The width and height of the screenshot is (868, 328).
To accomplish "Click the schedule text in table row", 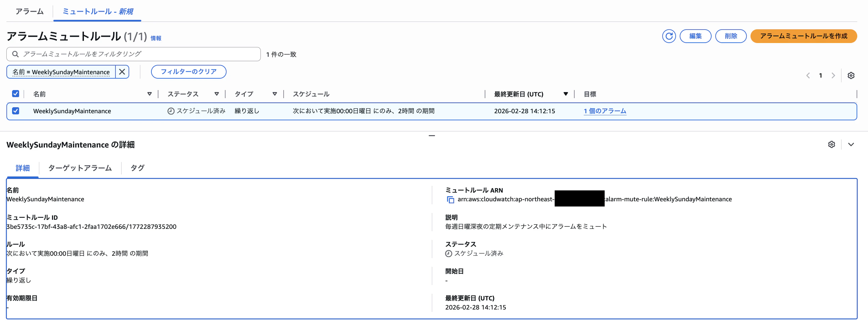I will 363,111.
